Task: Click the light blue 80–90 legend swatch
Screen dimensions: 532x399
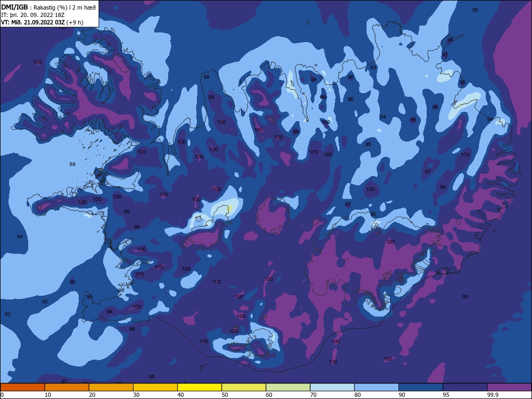Action: pyautogui.click(x=377, y=387)
